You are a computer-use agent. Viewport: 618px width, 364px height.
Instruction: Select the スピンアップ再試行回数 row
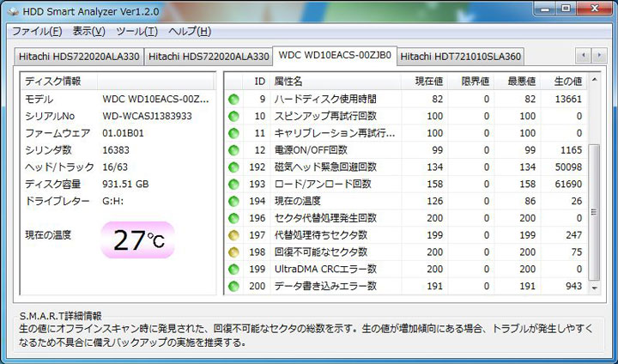click(x=406, y=116)
